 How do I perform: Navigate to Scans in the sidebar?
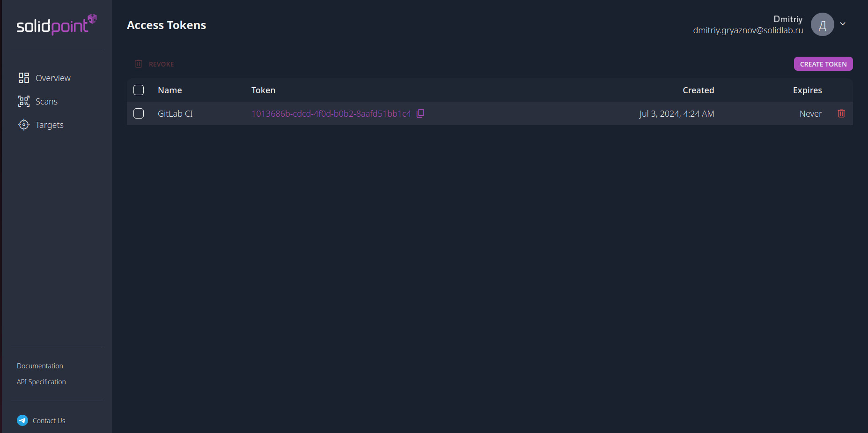tap(46, 101)
